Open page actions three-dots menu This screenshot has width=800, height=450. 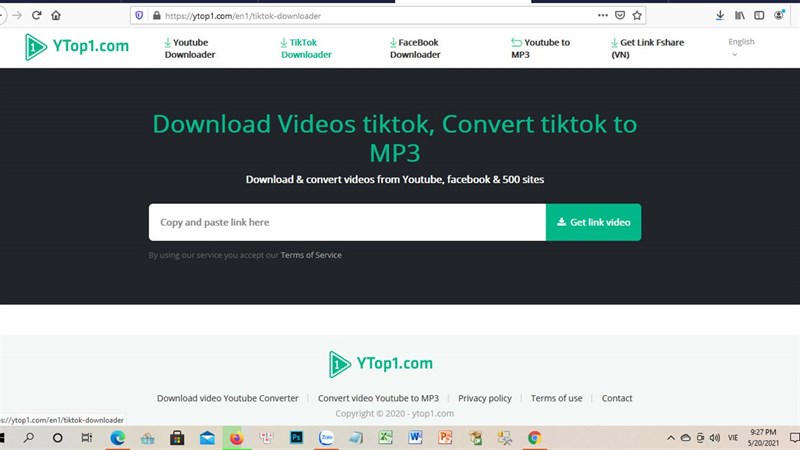tap(603, 15)
